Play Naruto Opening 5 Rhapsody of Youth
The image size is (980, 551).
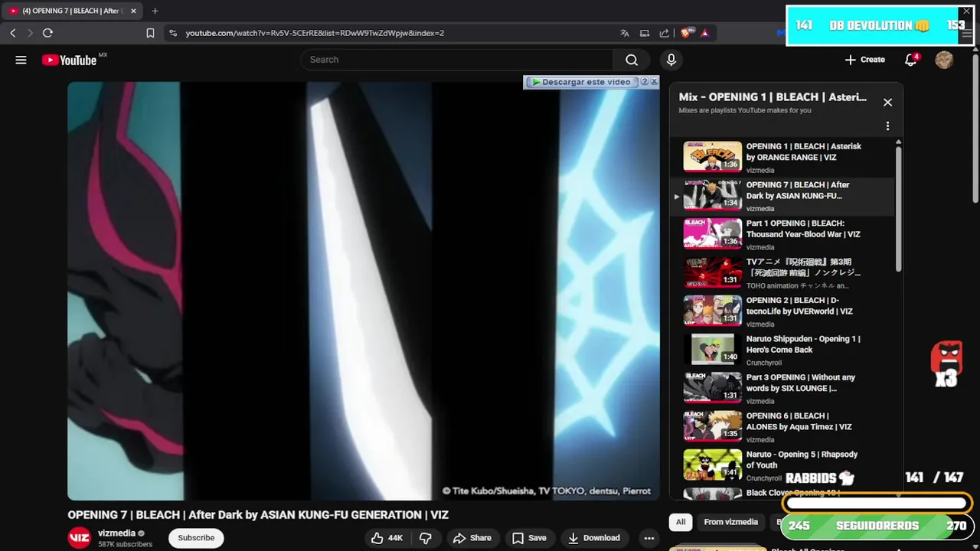pos(783,465)
